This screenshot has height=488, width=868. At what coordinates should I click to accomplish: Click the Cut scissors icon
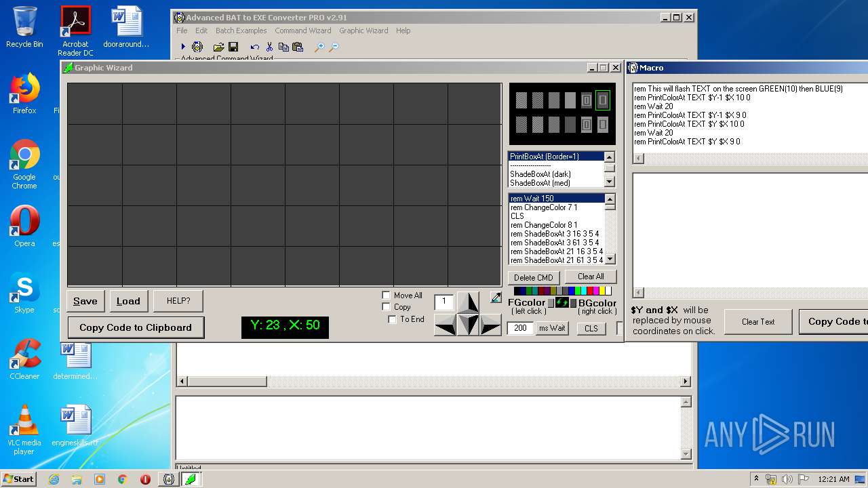(269, 47)
